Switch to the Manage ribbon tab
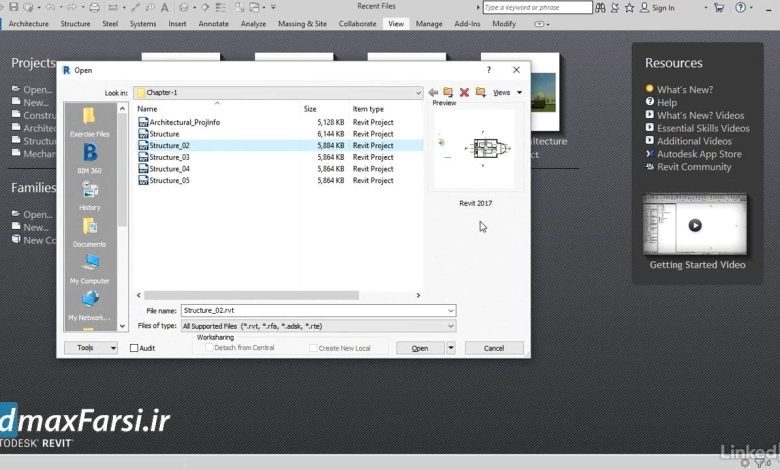 pyautogui.click(x=429, y=23)
